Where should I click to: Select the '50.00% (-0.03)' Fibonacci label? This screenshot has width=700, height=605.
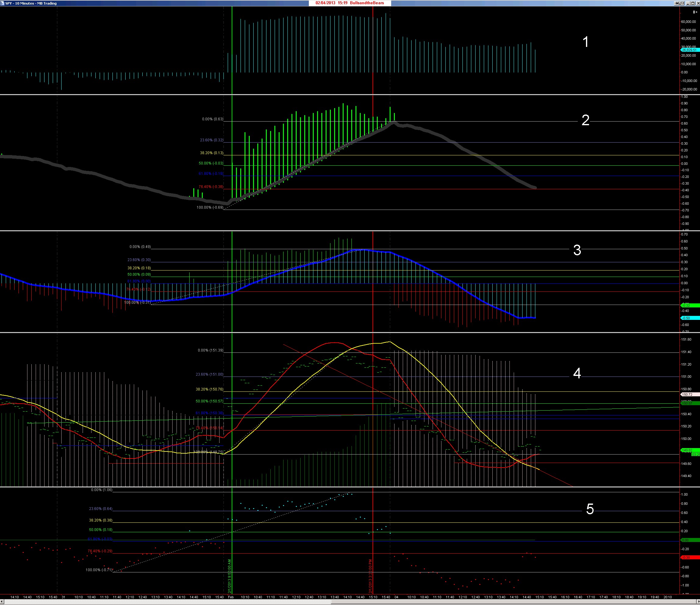[211, 163]
